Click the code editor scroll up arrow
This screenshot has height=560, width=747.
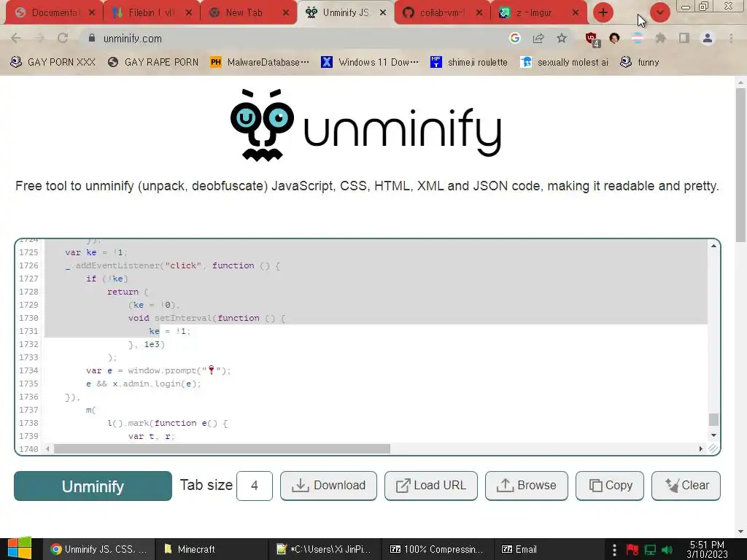713,246
